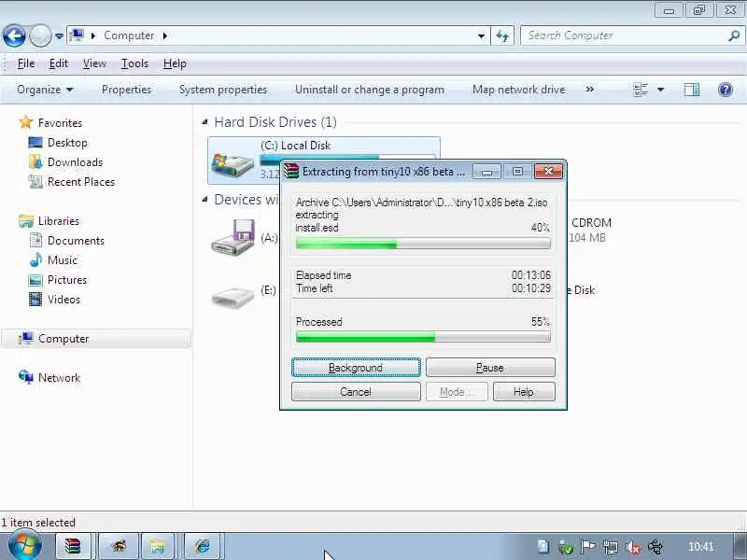This screenshot has height=560, width=747.
Task: Select the CDROM drive label
Action: (591, 223)
